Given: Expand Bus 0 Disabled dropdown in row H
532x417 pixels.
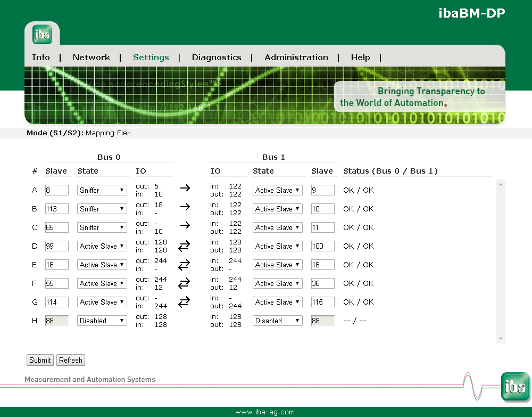Looking at the screenshot, I should pos(102,321).
